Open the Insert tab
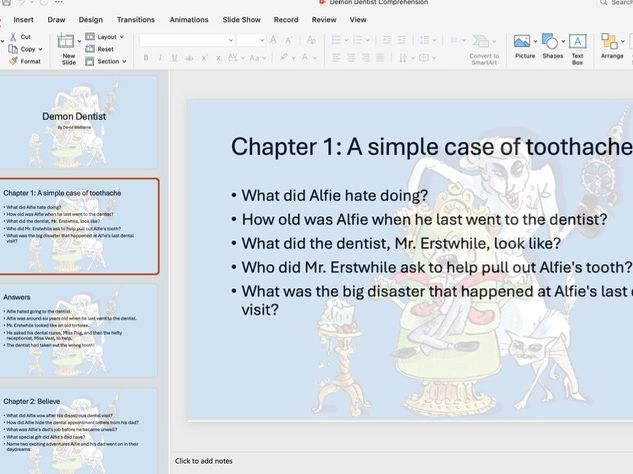 (23, 20)
